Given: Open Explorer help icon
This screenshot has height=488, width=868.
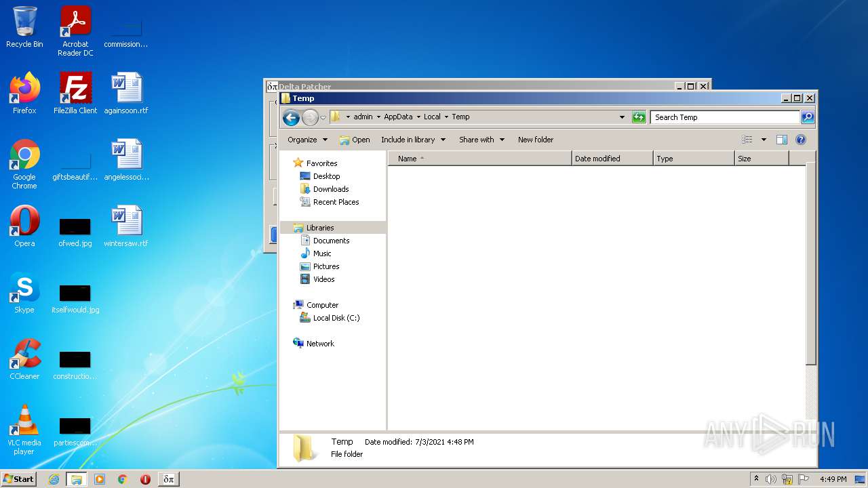Looking at the screenshot, I should pos(801,140).
